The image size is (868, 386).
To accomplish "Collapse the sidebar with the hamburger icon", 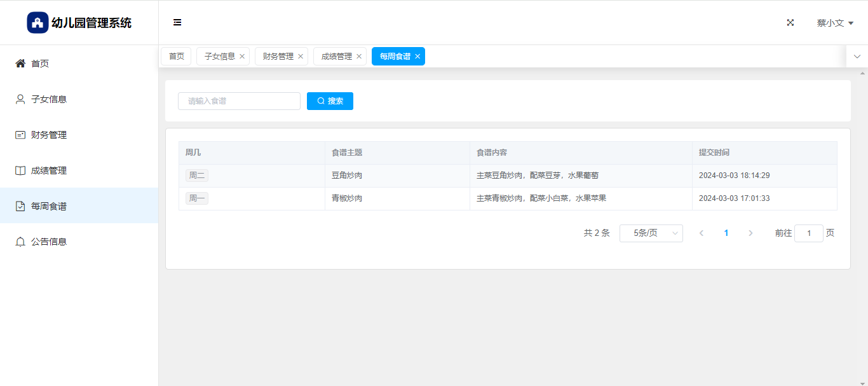I will point(177,22).
